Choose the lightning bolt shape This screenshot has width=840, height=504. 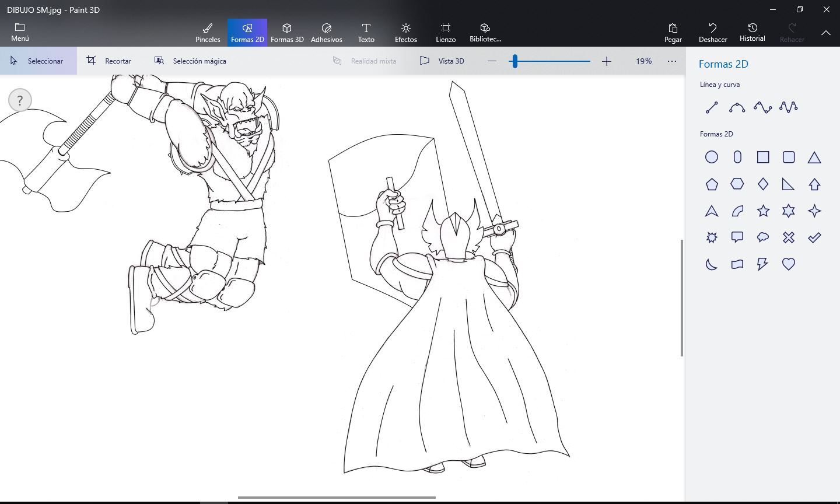coord(762,264)
